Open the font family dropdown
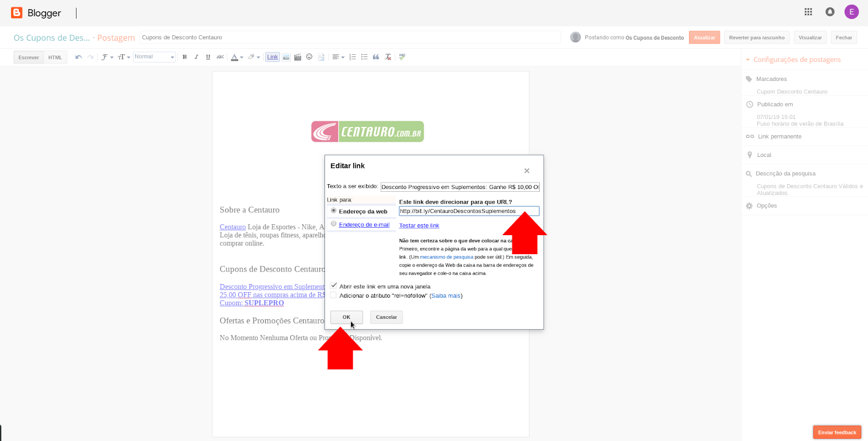Image resolution: width=868 pixels, height=441 pixels. (x=107, y=57)
